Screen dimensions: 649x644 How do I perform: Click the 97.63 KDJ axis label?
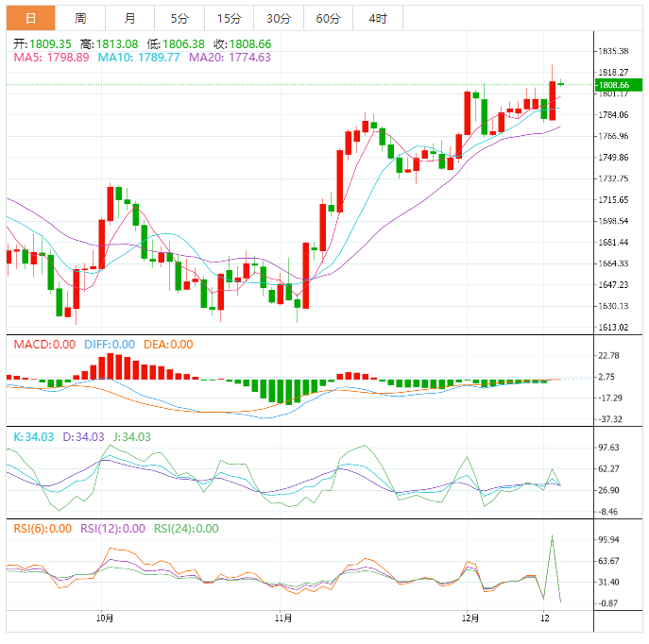pos(609,448)
